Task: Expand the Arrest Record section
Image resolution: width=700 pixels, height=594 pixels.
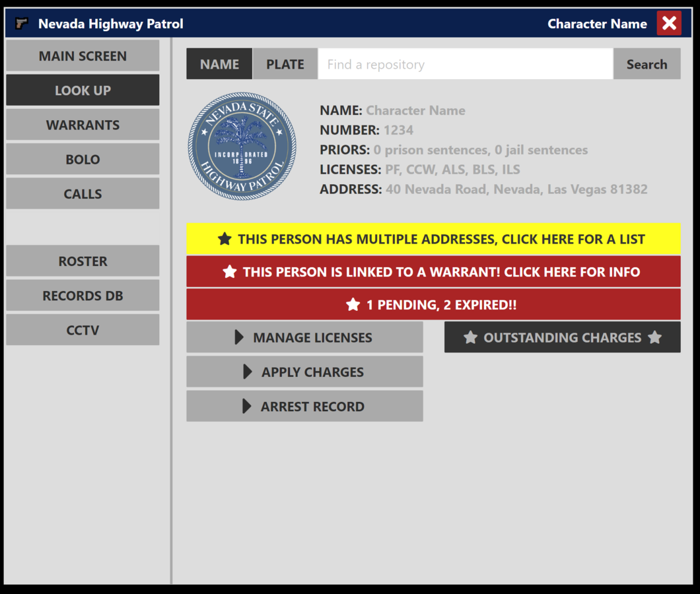Action: pos(304,407)
